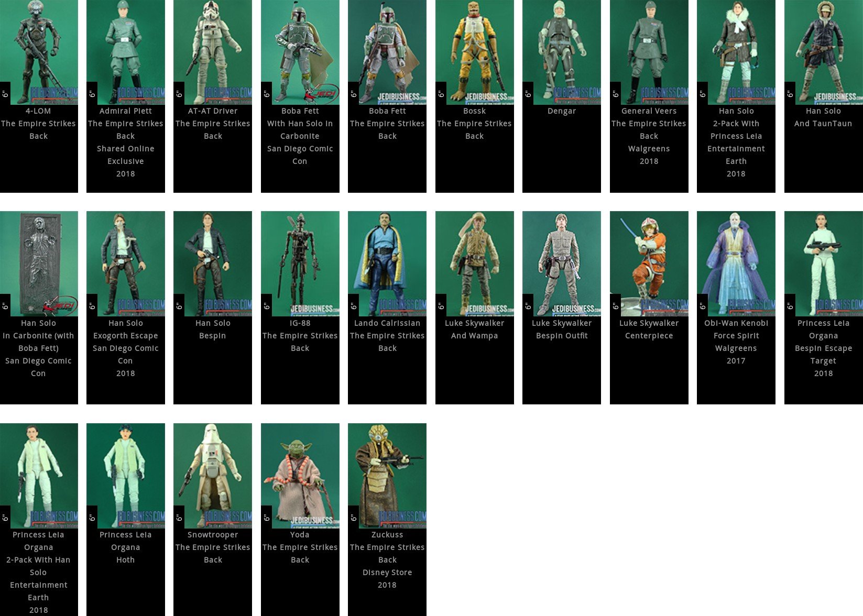Open Han Solo In Carbonite block image
This screenshot has width=863, height=616.
pos(39,263)
